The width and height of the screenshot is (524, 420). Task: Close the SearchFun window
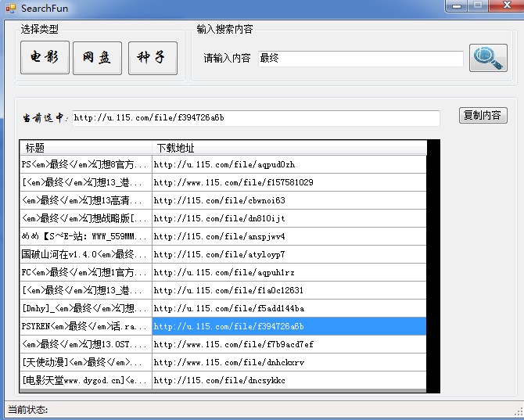point(507,5)
